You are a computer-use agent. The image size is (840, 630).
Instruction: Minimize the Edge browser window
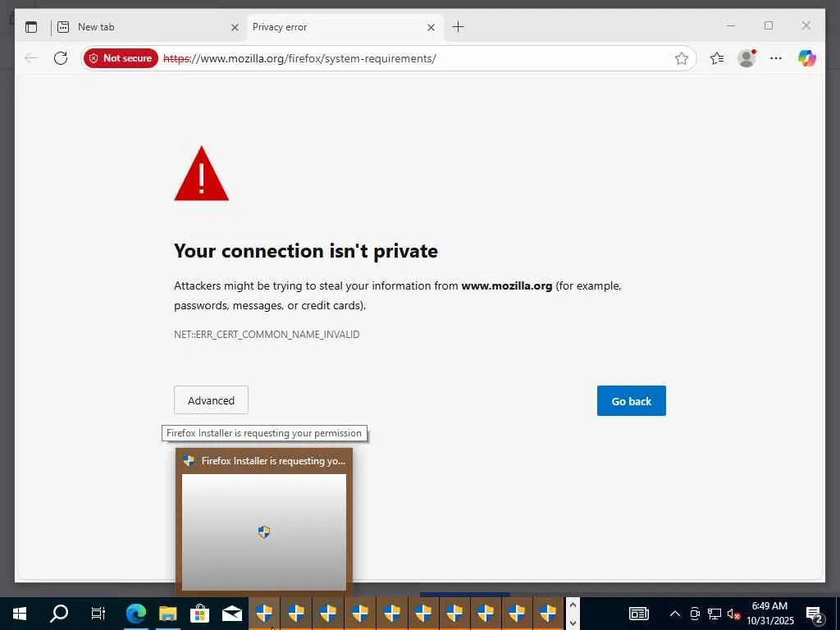(x=731, y=25)
